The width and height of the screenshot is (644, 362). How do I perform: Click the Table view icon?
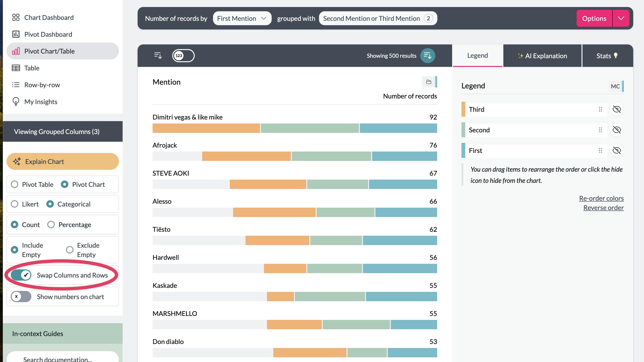(16, 68)
